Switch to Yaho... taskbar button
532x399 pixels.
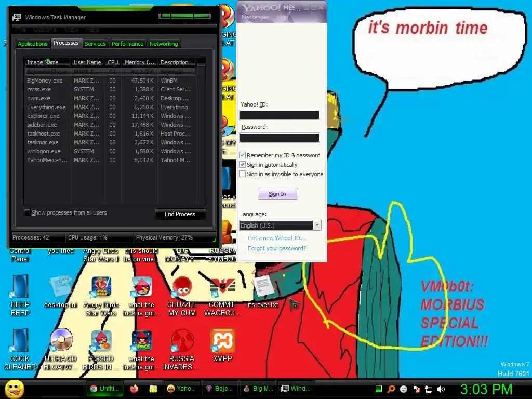[181, 389]
